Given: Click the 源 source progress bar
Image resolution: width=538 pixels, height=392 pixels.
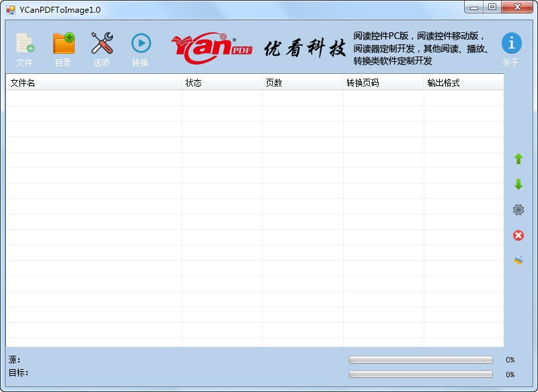Looking at the screenshot, I should pyautogui.click(x=420, y=360).
